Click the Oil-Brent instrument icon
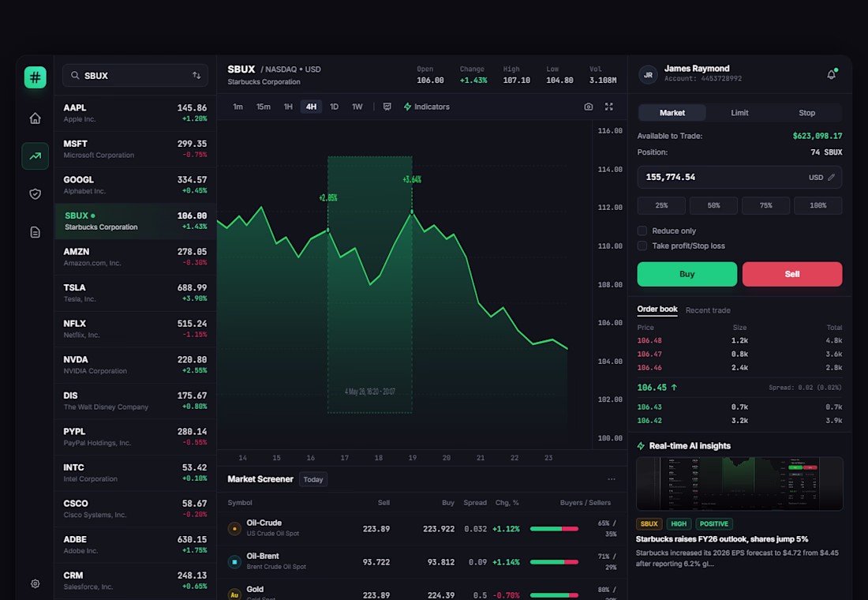Viewport: 868px width, 600px height. tap(234, 562)
